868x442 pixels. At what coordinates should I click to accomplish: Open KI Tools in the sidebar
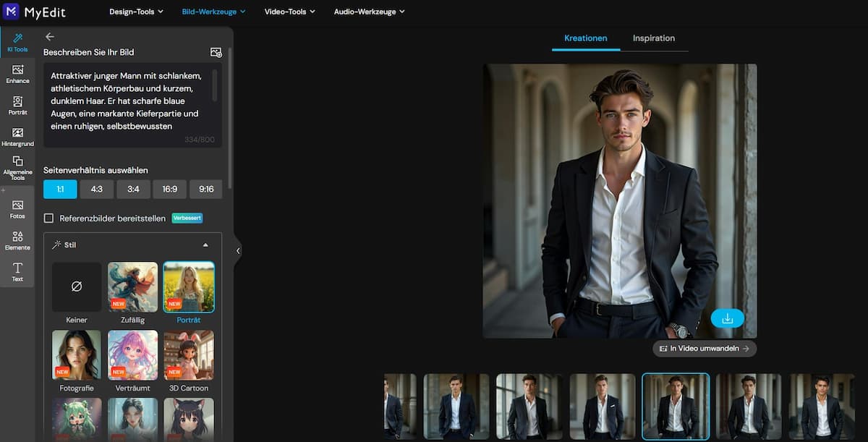(x=17, y=43)
